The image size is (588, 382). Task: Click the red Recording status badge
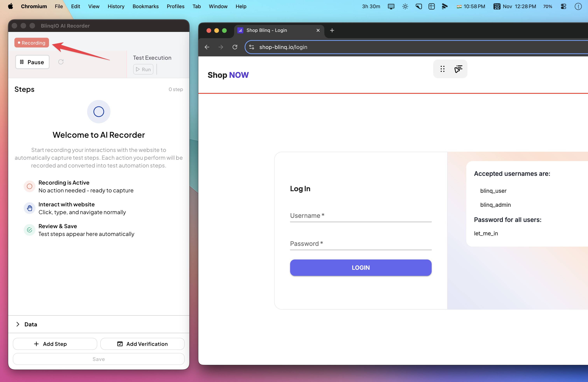coord(32,43)
